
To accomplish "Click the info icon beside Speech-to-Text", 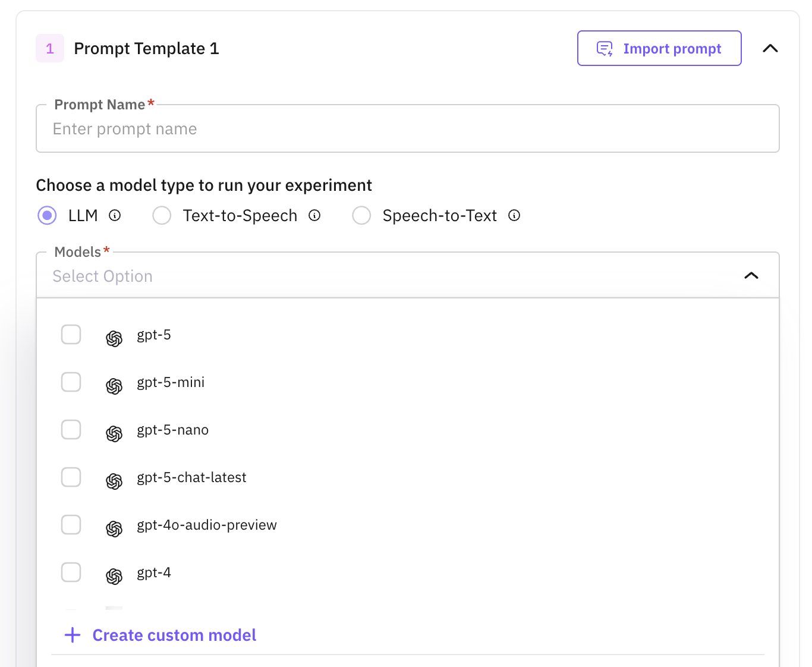I will point(514,215).
